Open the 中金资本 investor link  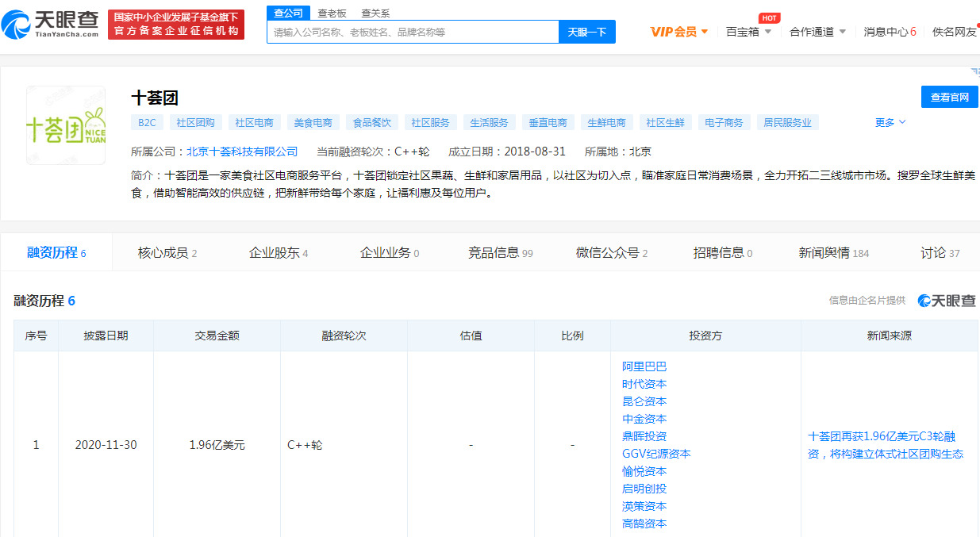tap(644, 419)
